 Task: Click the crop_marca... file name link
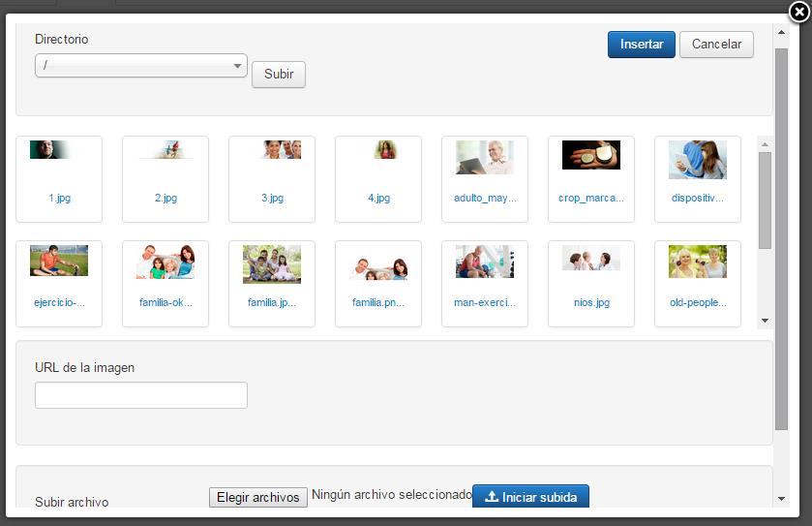point(591,198)
